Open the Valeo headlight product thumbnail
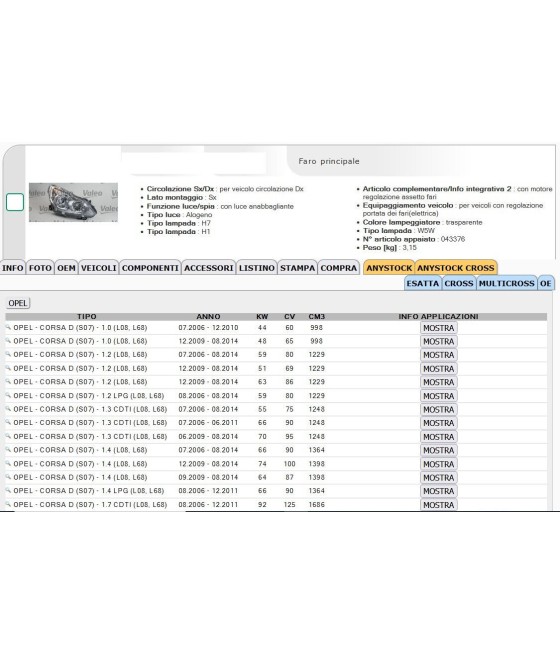Viewport: 560px width, 655px height. point(73,202)
